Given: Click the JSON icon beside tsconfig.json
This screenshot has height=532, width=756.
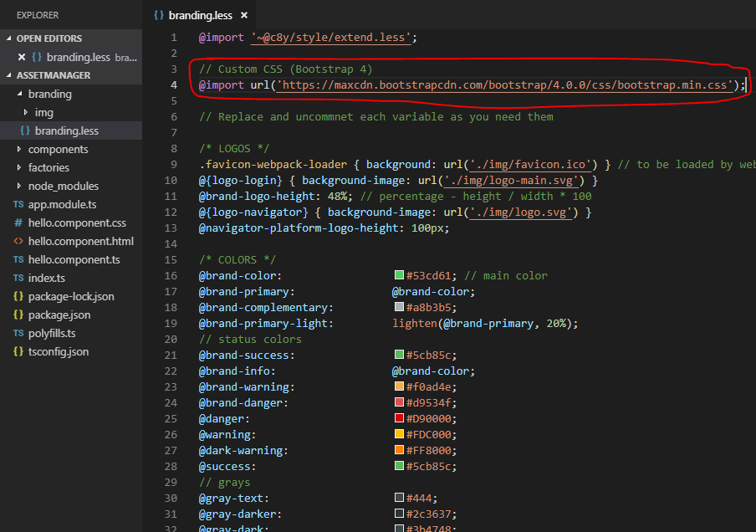Looking at the screenshot, I should click(x=18, y=352).
